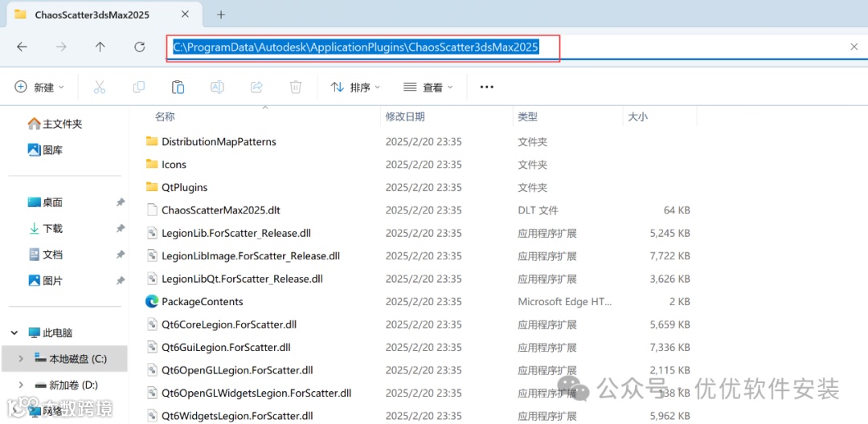Screen dimensions: 868x424
Task: Open 下载 in the sidebar
Action: pyautogui.click(x=45, y=228)
